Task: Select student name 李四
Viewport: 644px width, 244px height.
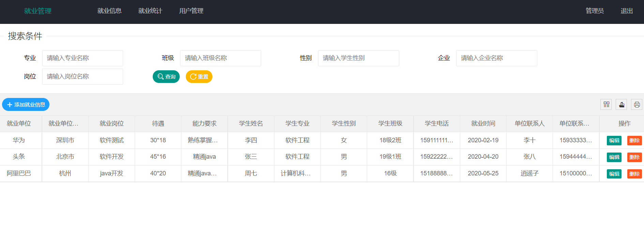Action: (x=251, y=140)
